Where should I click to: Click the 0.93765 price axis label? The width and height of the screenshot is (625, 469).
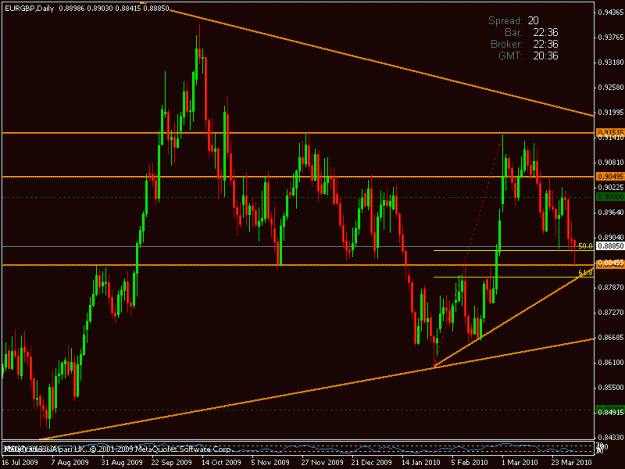pos(611,37)
